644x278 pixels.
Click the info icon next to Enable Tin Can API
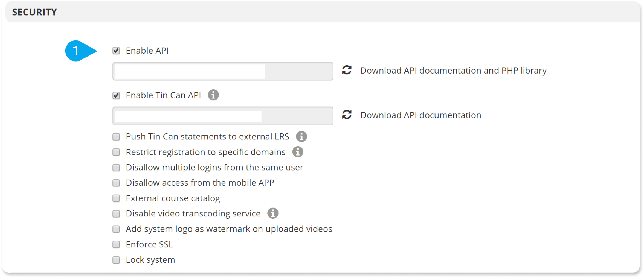[214, 95]
